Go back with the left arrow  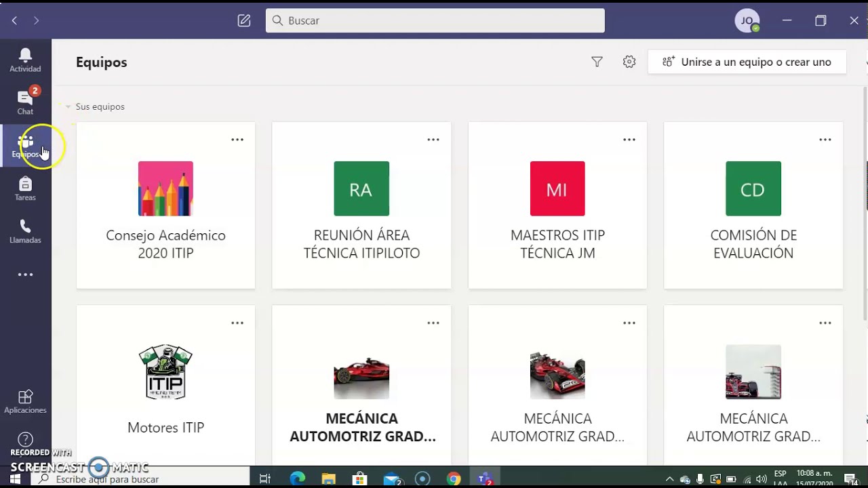[14, 20]
